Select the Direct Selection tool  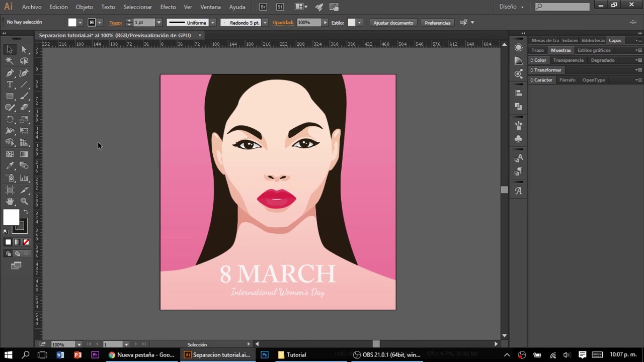pyautogui.click(x=24, y=49)
